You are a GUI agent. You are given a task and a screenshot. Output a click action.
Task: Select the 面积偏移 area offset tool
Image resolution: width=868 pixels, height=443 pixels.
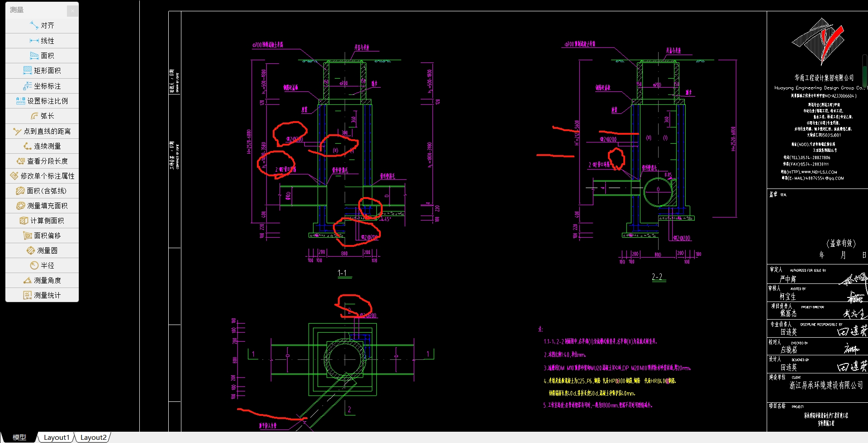pos(42,236)
